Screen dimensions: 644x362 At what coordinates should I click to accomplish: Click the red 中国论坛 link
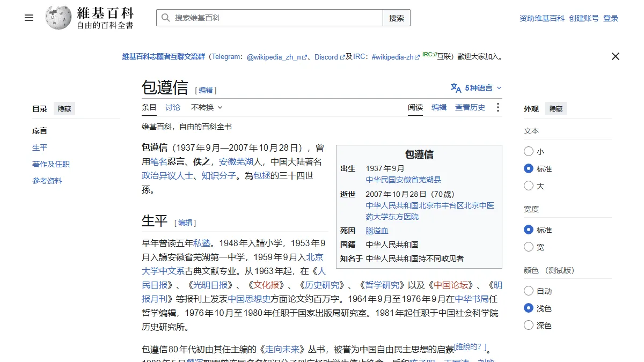451,285
